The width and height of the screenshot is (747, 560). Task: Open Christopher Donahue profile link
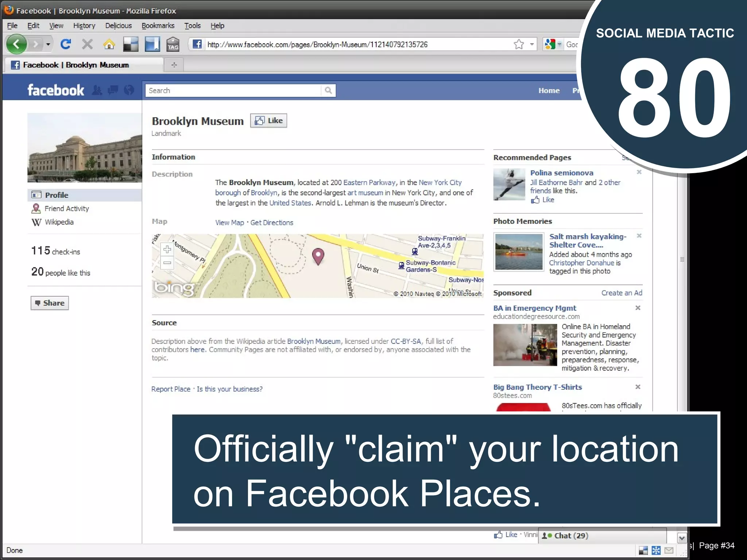coord(581,263)
